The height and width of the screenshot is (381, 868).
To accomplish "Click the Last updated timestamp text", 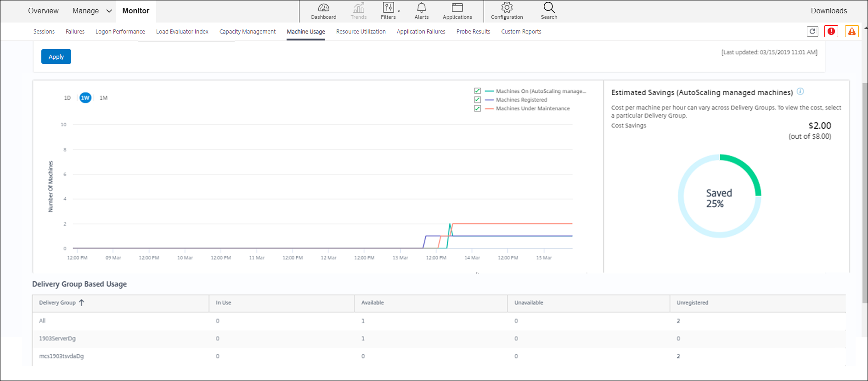I will point(769,52).
